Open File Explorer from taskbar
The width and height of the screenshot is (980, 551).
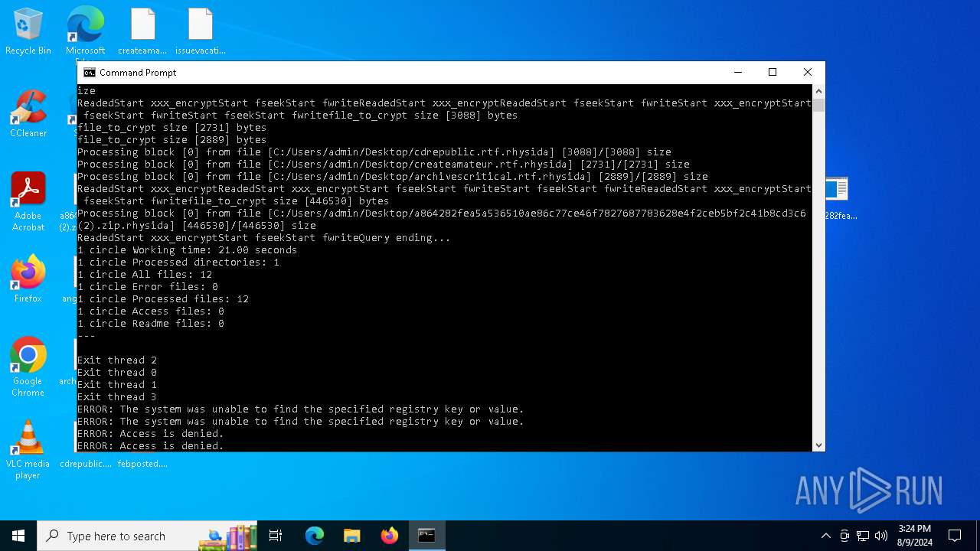tap(352, 536)
